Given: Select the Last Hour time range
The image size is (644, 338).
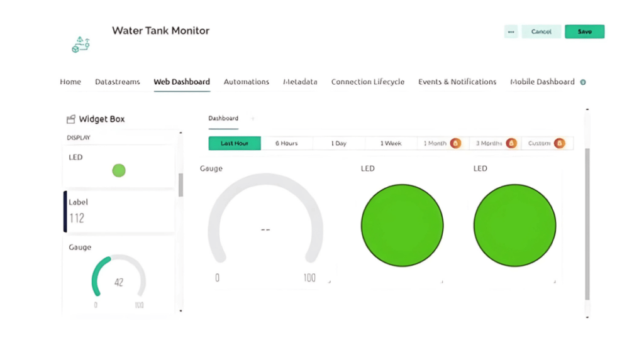Looking at the screenshot, I should point(235,143).
